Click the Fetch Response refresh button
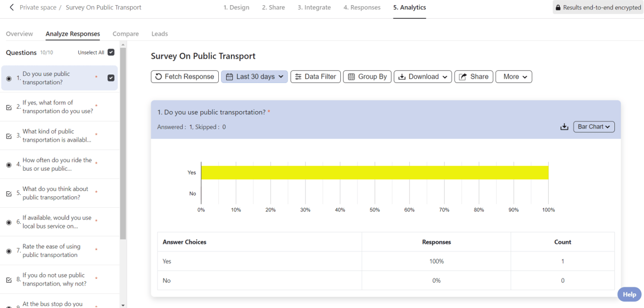Image resolution: width=644 pixels, height=308 pixels. click(185, 77)
